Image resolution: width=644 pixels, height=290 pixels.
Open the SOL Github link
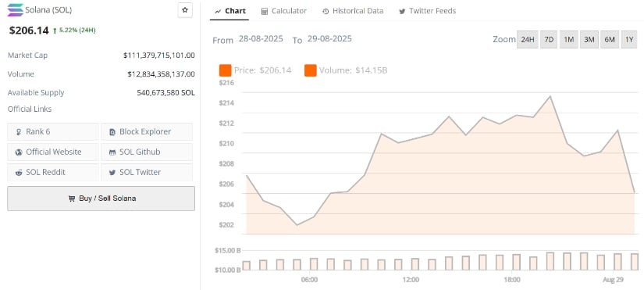click(147, 152)
